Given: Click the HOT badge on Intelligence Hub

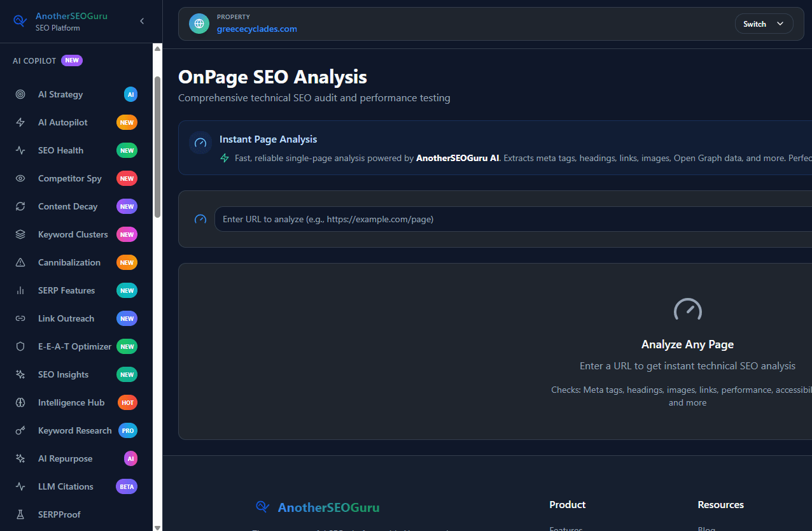Looking at the screenshot, I should pos(127,402).
